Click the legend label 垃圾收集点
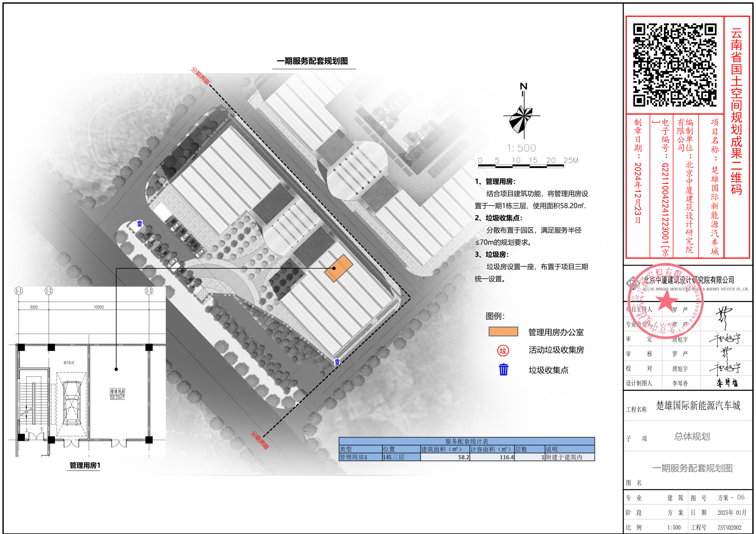 (548, 370)
